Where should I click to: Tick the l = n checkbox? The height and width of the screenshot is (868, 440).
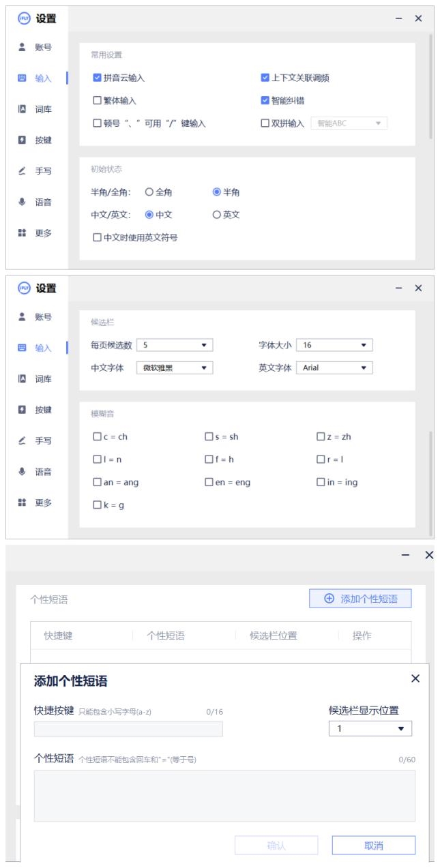pos(97,459)
